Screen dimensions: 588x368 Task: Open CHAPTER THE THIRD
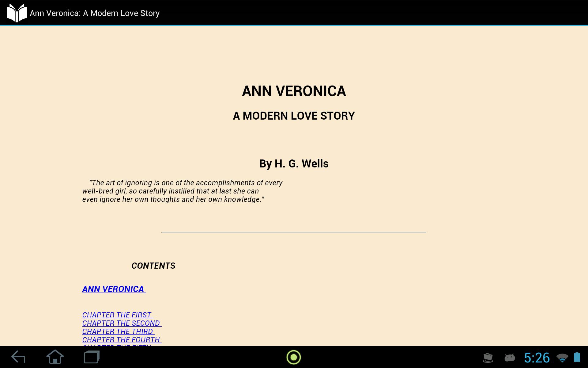click(117, 332)
